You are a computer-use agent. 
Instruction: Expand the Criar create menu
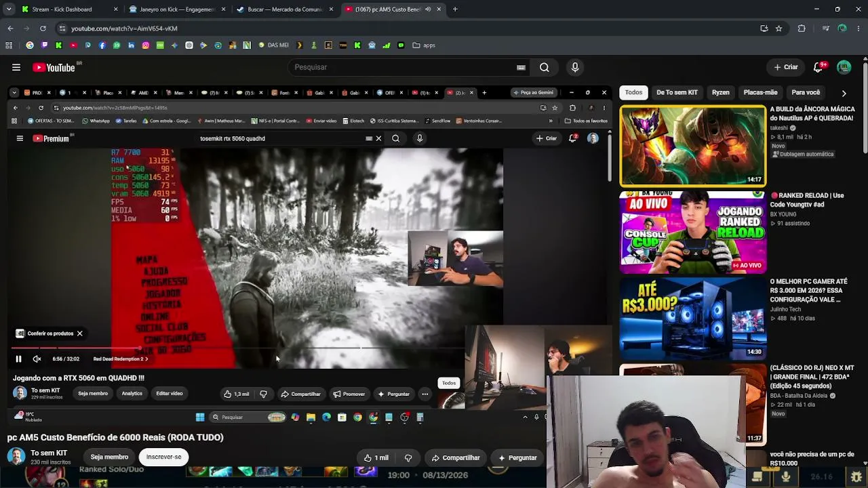coord(786,67)
